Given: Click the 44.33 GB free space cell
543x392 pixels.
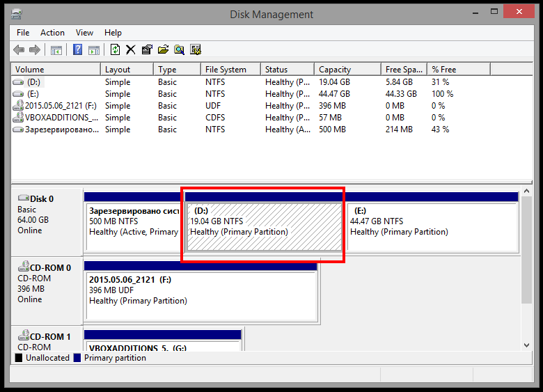Looking at the screenshot, I should [x=401, y=94].
